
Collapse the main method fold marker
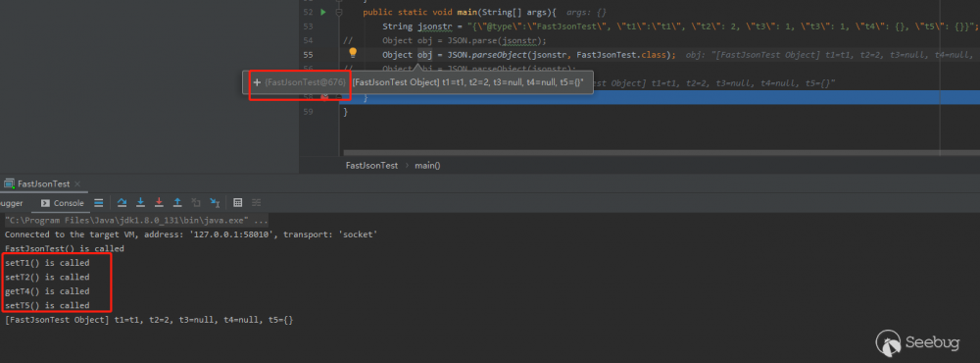pyautogui.click(x=339, y=12)
